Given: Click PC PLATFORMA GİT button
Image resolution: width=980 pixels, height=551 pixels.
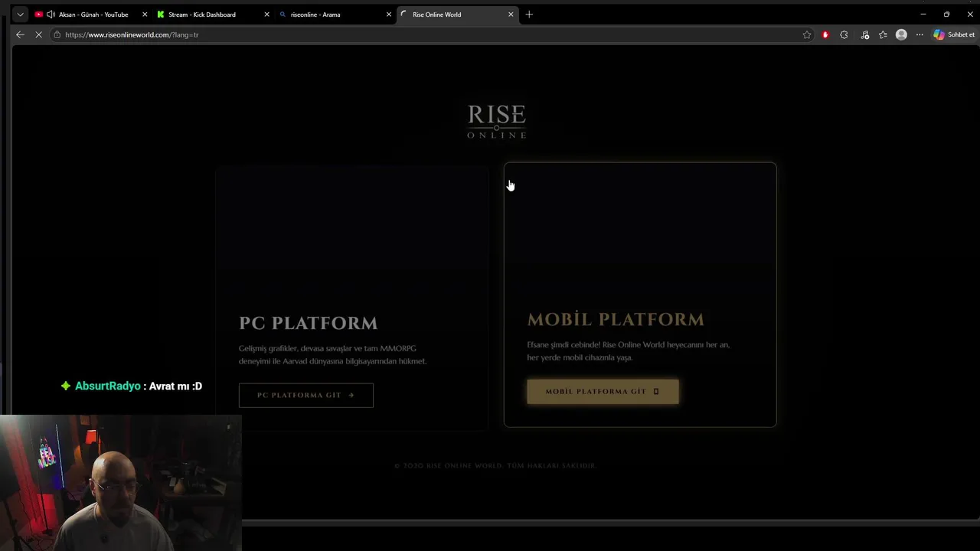Looking at the screenshot, I should pyautogui.click(x=306, y=395).
